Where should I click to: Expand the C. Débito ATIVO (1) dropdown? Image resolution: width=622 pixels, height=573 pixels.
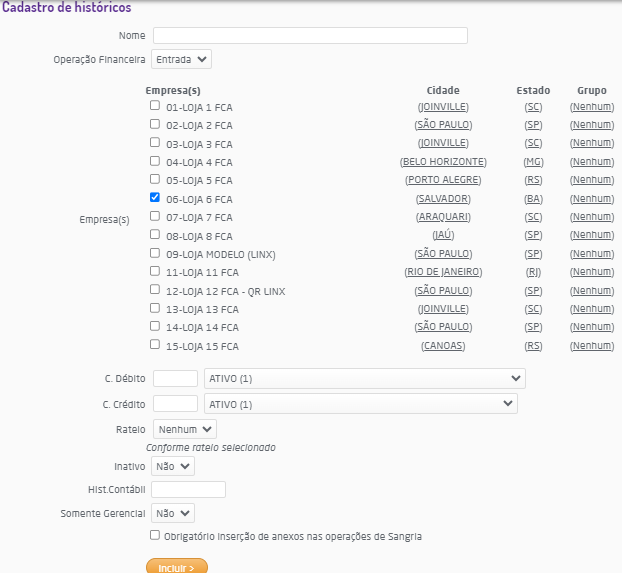(x=364, y=379)
